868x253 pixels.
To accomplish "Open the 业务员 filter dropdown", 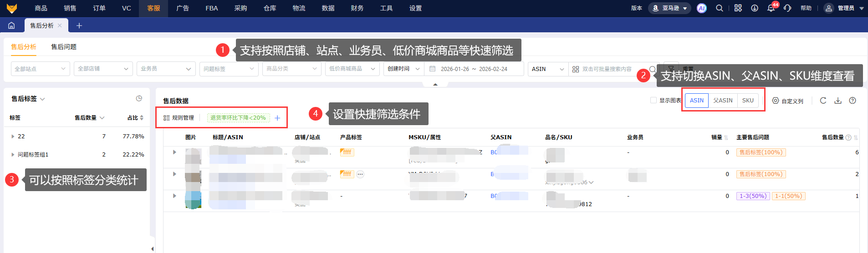I will tap(166, 69).
